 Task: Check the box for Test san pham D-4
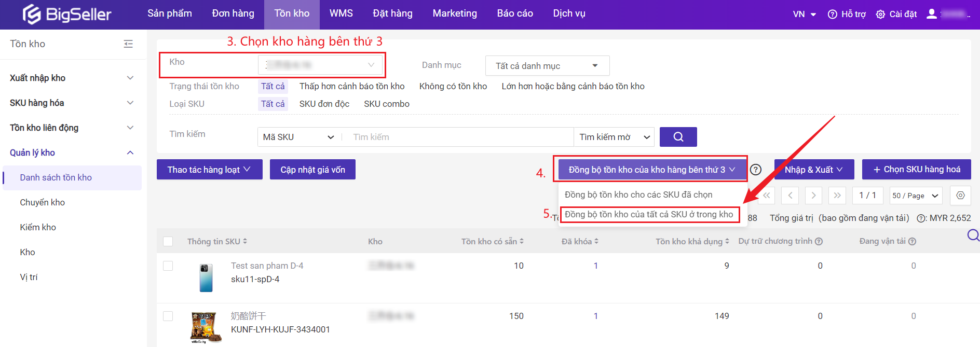point(168,266)
